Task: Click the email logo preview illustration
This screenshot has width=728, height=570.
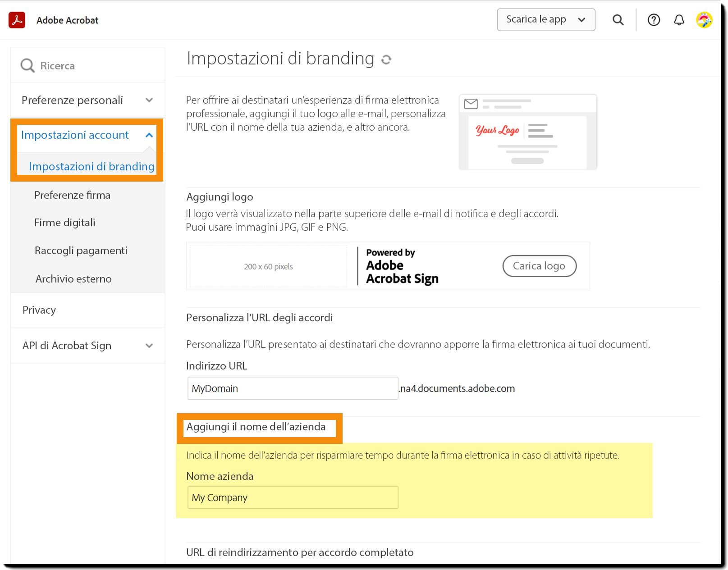Action: click(x=528, y=132)
